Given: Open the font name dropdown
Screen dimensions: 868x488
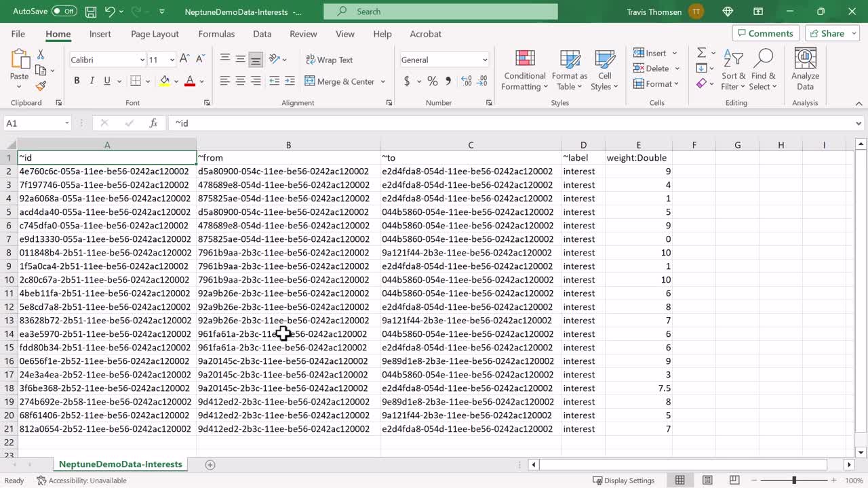Looking at the screenshot, I should 142,60.
